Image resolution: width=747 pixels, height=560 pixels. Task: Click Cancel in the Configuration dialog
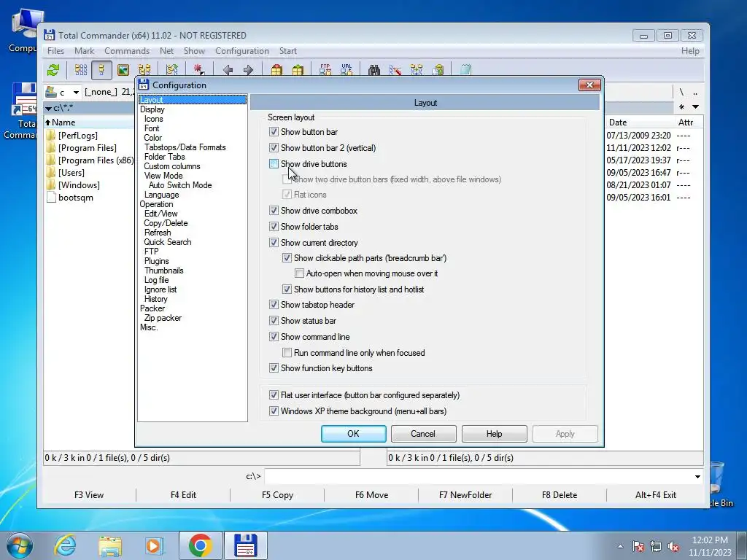(x=423, y=434)
